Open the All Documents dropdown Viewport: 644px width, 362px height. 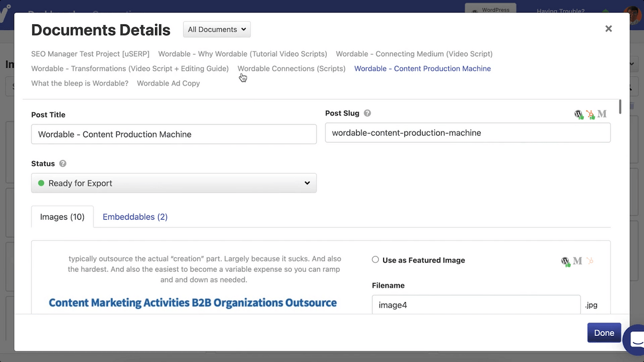coord(217,29)
